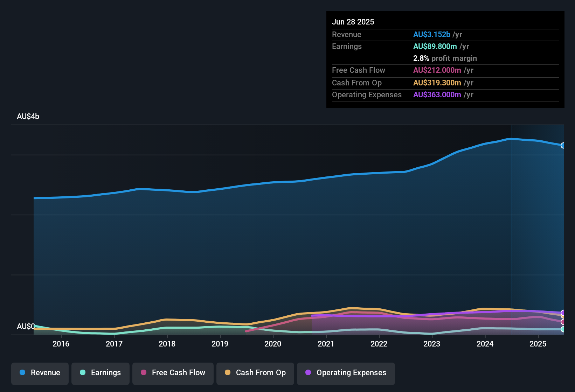
Task: Click the 2023 year label below the chart
Action: point(432,344)
